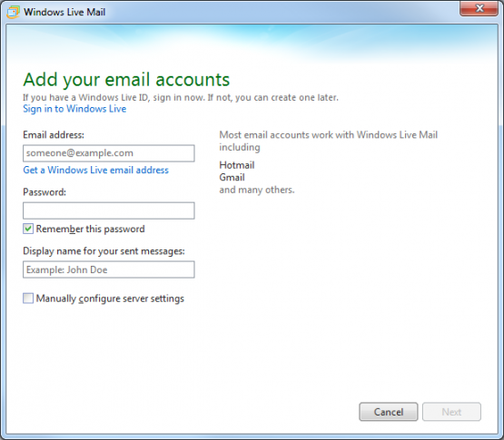This screenshot has width=504, height=440.
Task: Click the Gmail text
Action: pyautogui.click(x=232, y=177)
